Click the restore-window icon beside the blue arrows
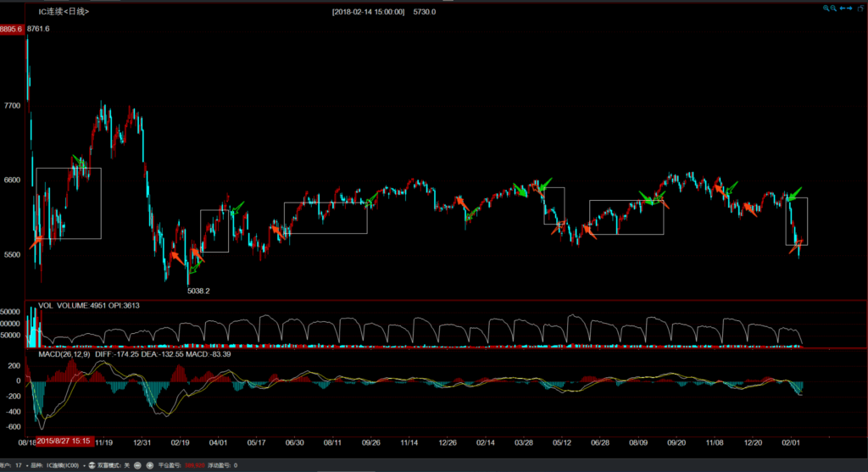868x472 pixels. 860,8
